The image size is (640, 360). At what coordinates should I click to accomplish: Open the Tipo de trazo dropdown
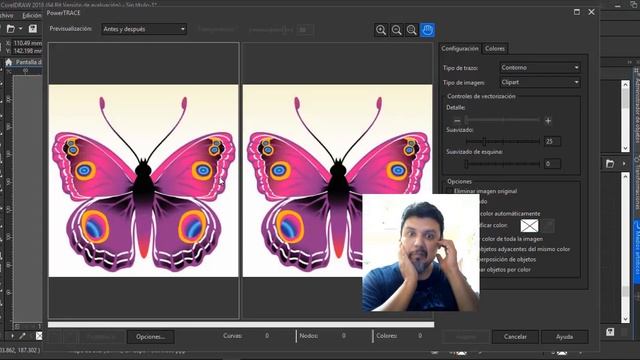(x=540, y=67)
